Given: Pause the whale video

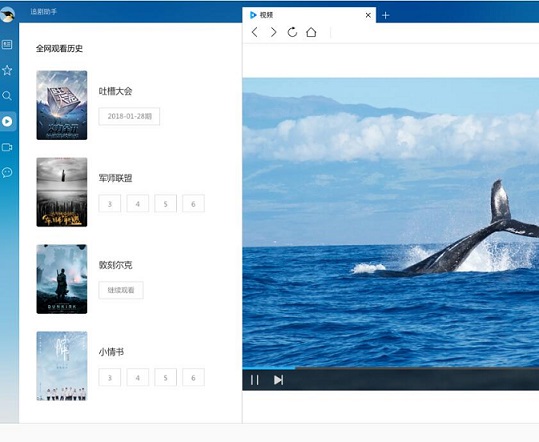Looking at the screenshot, I should click(x=254, y=380).
